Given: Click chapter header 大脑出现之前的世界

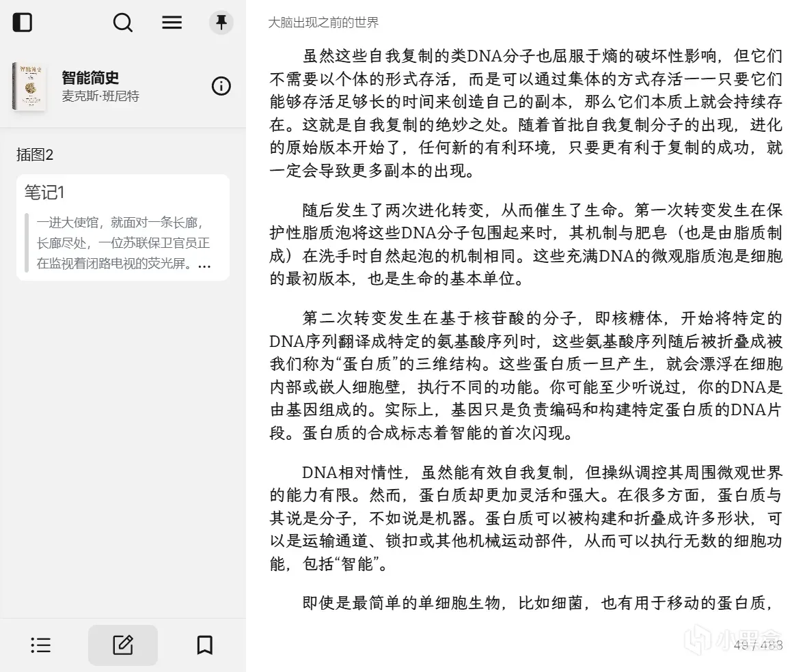Looking at the screenshot, I should point(323,23).
